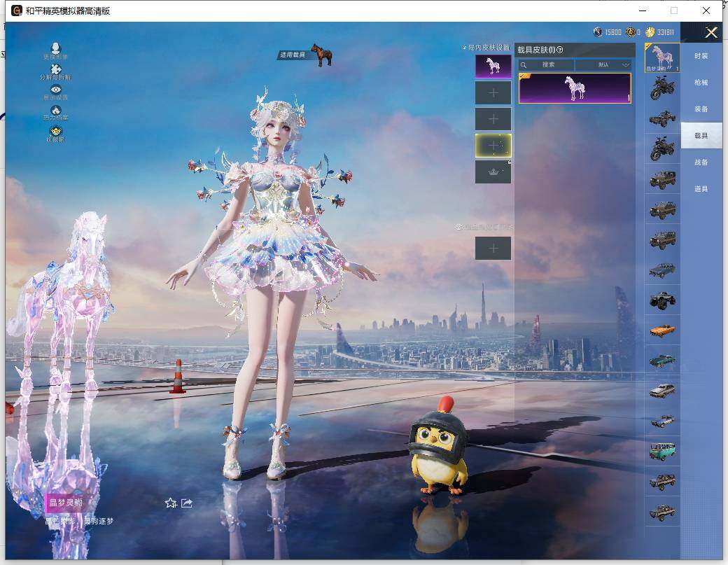Click the 灵驹逐梦 tag text
This screenshot has height=565, width=728.
[99, 521]
